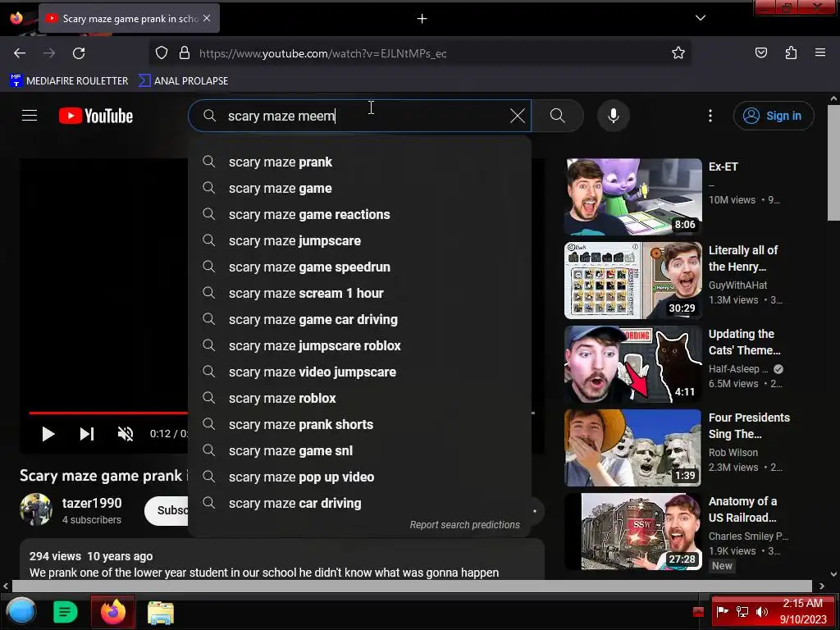Seek on the red video progress bar
The height and width of the screenshot is (630, 840).
(x=108, y=413)
